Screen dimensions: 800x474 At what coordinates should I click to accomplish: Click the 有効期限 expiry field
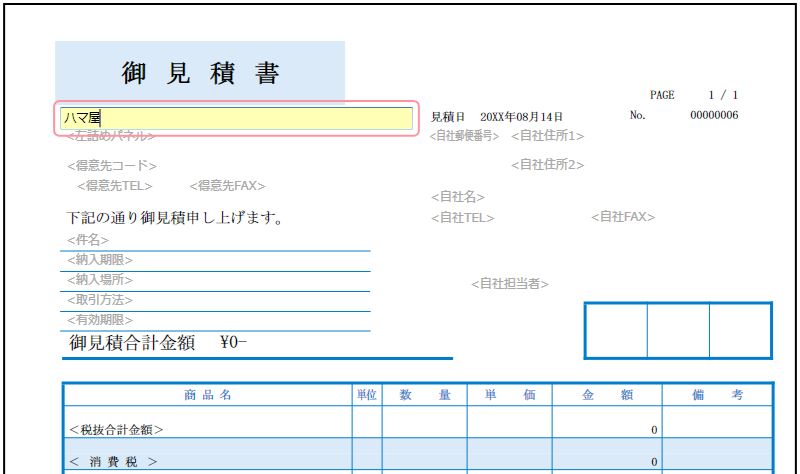[x=100, y=320]
